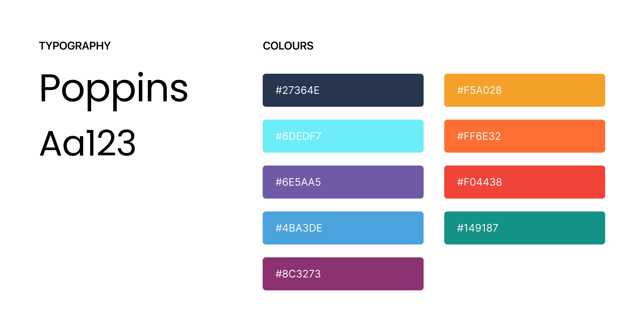Click the #8C3273 hex code label

[298, 274]
